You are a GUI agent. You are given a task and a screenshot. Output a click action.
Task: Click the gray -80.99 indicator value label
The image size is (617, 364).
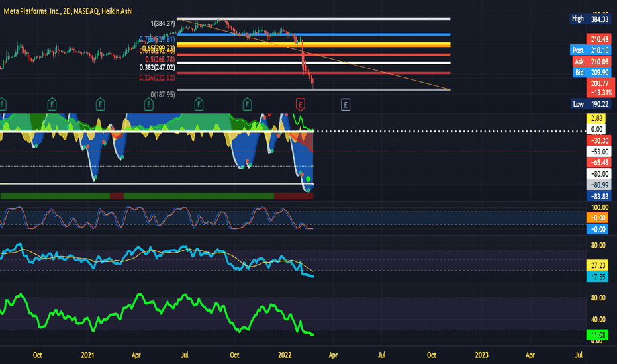599,185
